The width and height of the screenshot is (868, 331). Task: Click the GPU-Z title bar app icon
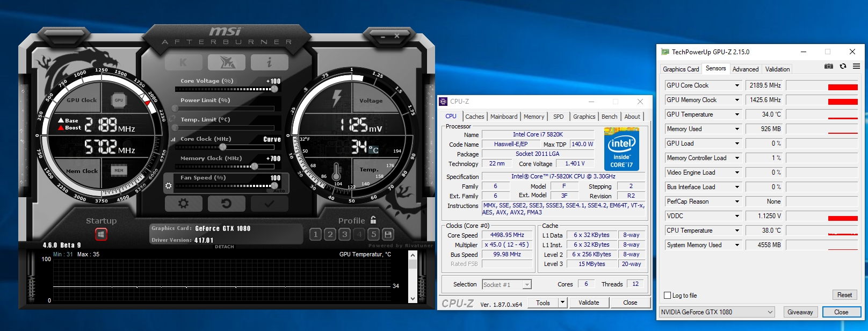point(665,52)
